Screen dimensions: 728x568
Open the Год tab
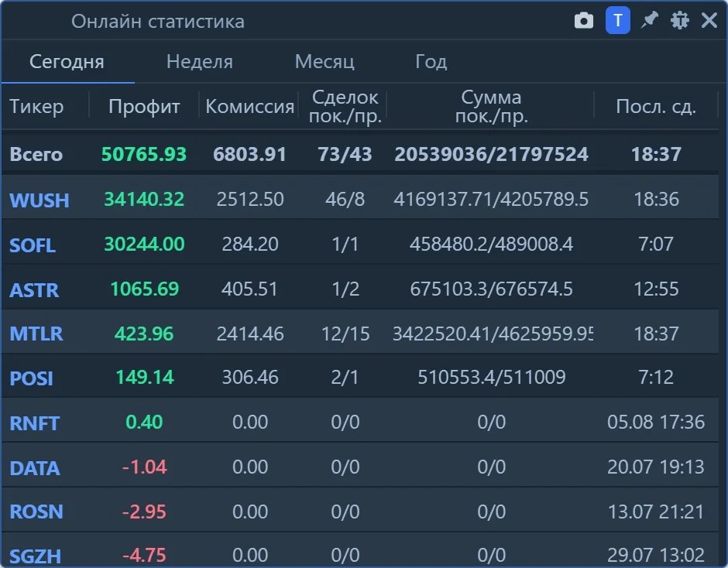click(431, 62)
